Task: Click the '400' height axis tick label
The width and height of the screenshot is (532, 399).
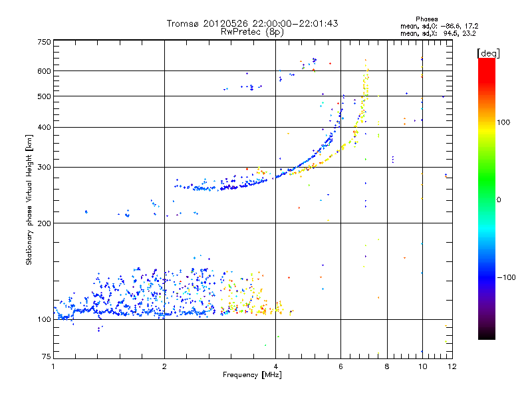Action: 44,128
